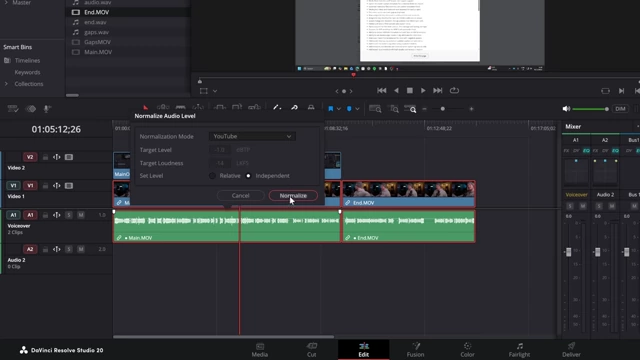Click the timeline horizontal scrollbar
640x360 pixels.
[x=223, y=337]
